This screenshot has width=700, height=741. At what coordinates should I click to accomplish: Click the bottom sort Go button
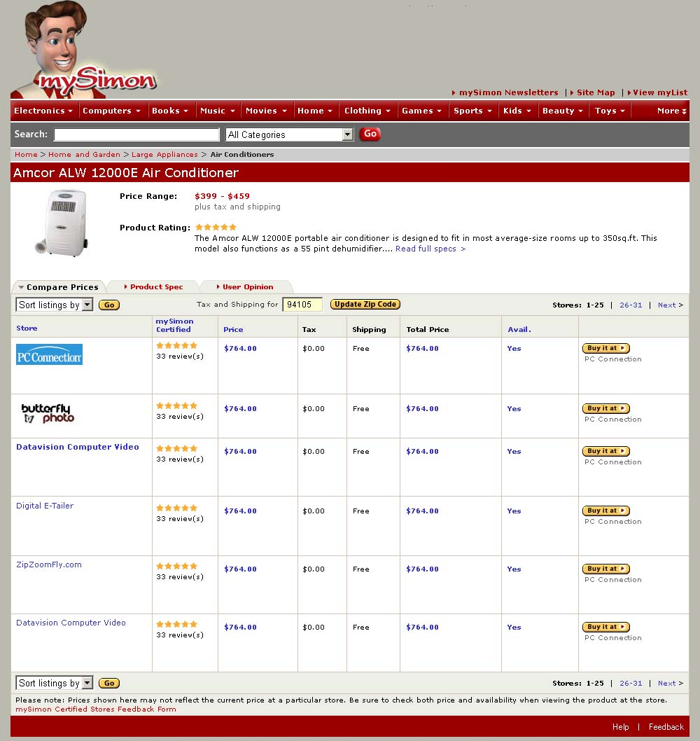109,683
